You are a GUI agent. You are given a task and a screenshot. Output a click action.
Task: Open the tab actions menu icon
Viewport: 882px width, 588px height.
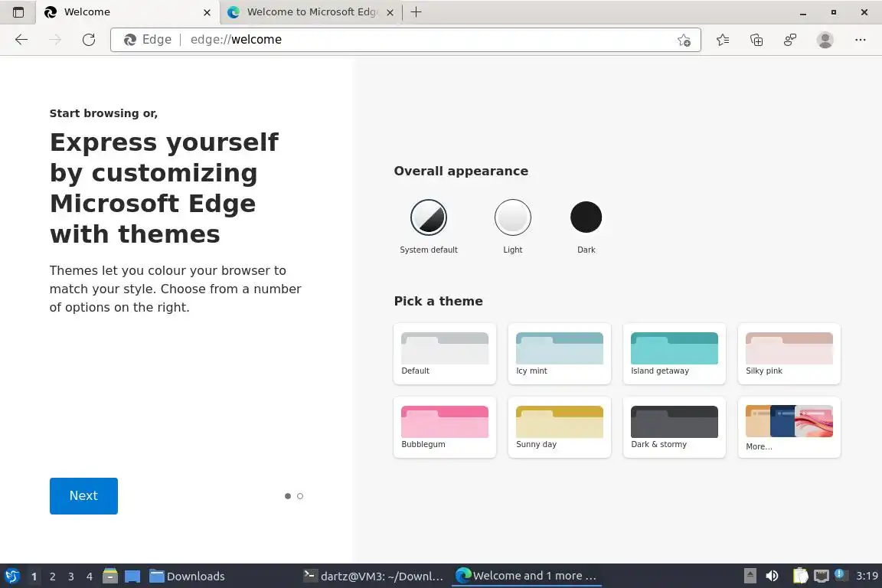18,11
